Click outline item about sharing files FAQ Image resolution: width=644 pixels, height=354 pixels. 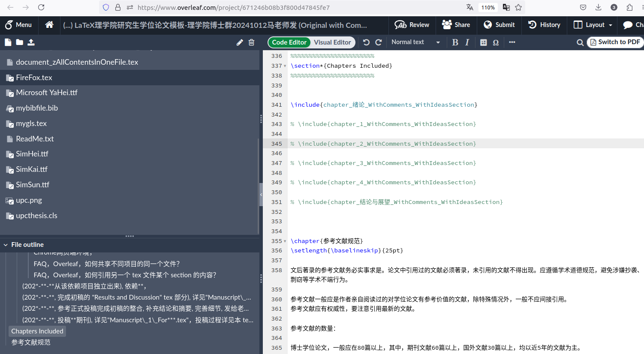[x=107, y=264]
